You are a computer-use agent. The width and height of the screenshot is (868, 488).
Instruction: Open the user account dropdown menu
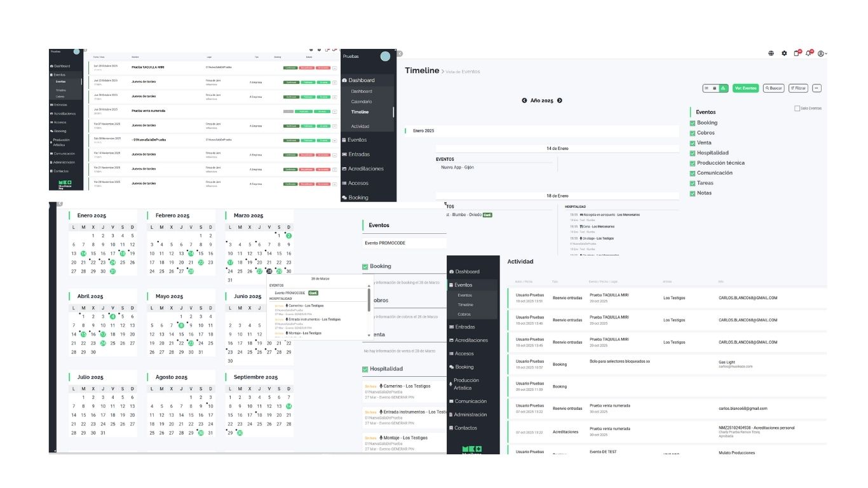(822, 53)
